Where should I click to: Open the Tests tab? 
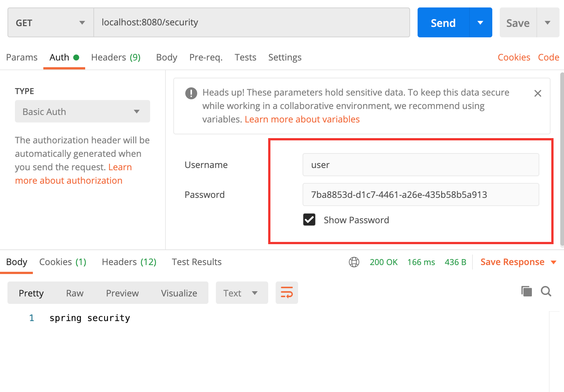tap(245, 57)
